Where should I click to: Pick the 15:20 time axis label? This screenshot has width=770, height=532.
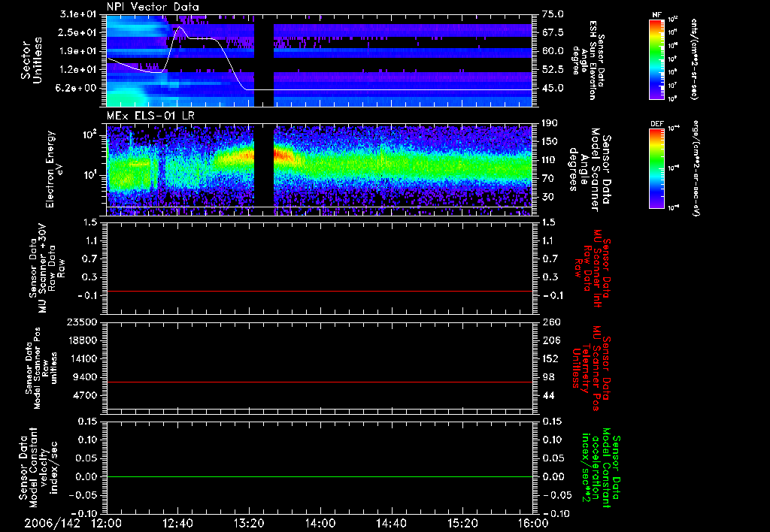coord(462,523)
